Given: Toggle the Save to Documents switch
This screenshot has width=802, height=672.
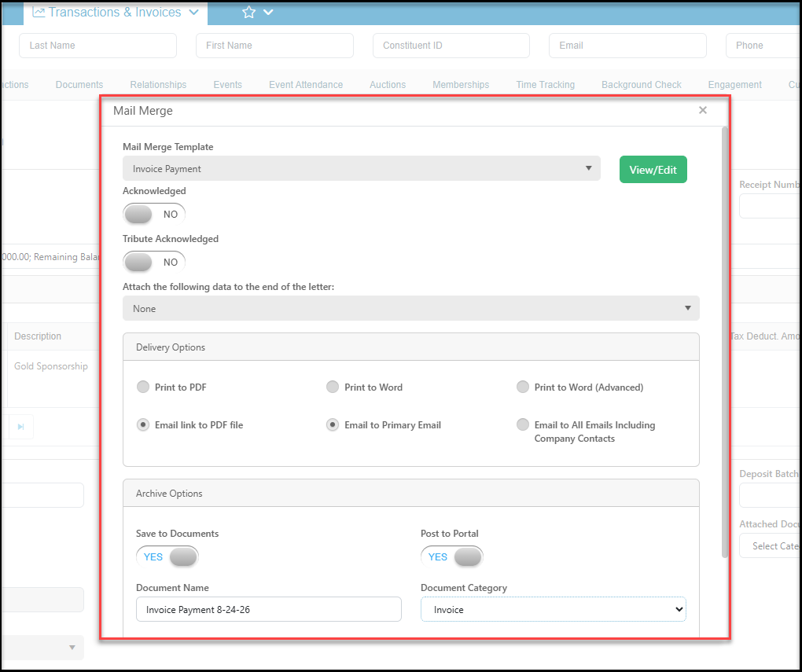Looking at the screenshot, I should tap(167, 556).
